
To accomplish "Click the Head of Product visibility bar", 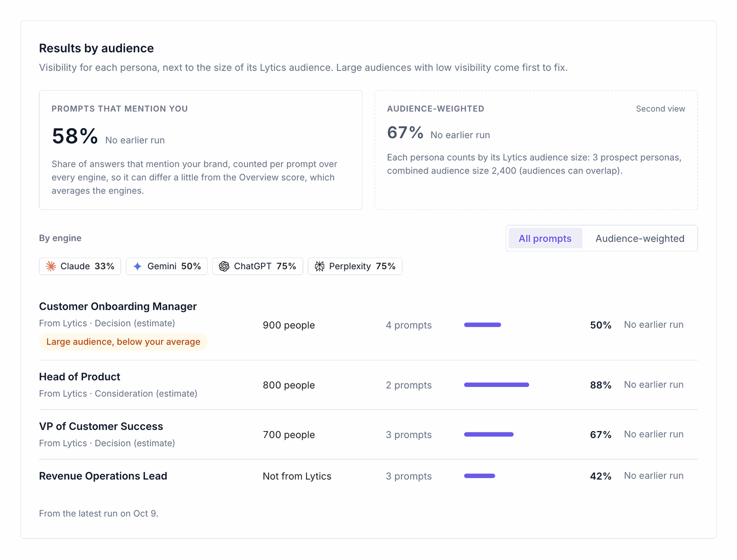I will [496, 385].
